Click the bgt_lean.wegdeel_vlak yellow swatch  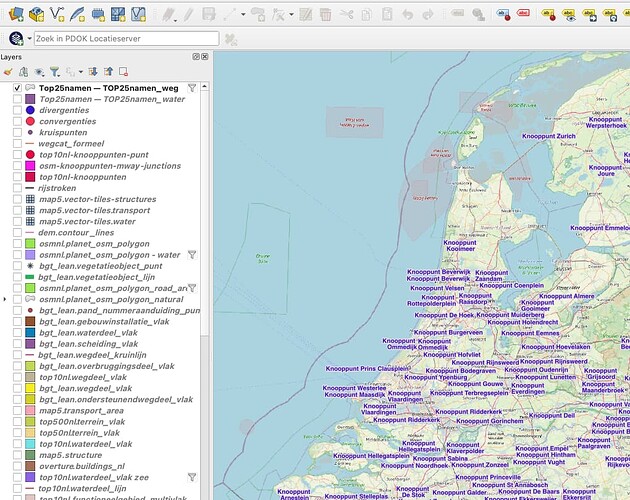30,388
